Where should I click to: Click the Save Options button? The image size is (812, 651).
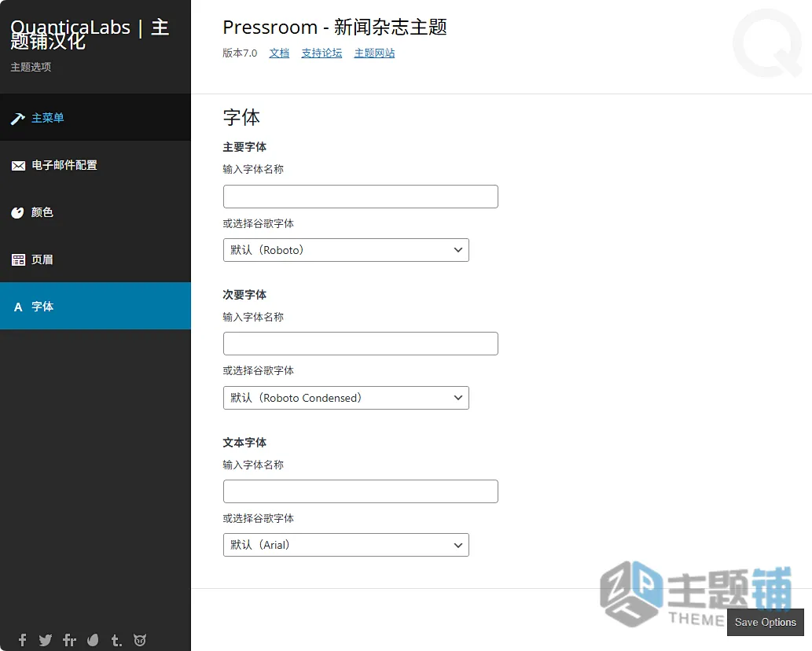(x=766, y=622)
